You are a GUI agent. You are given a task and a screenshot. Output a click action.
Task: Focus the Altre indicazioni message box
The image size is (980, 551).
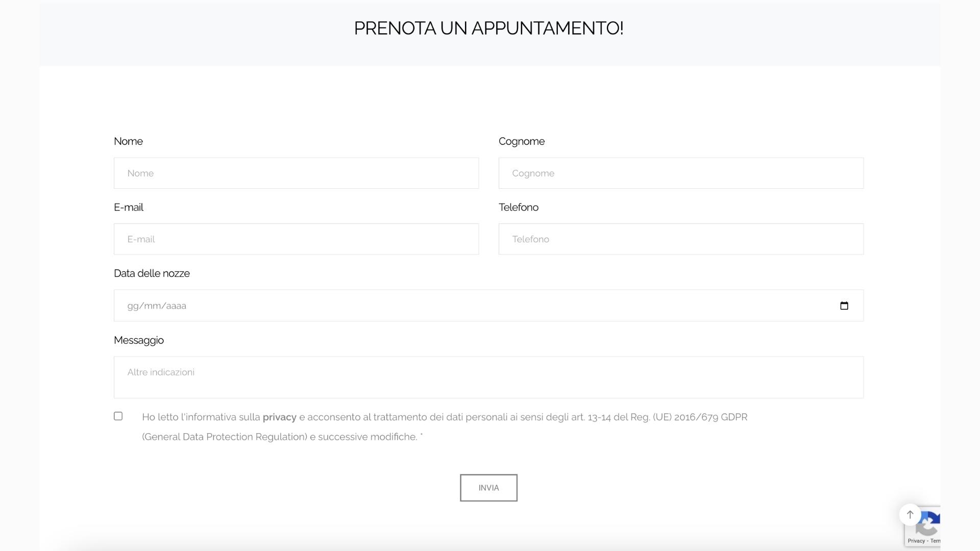click(488, 378)
